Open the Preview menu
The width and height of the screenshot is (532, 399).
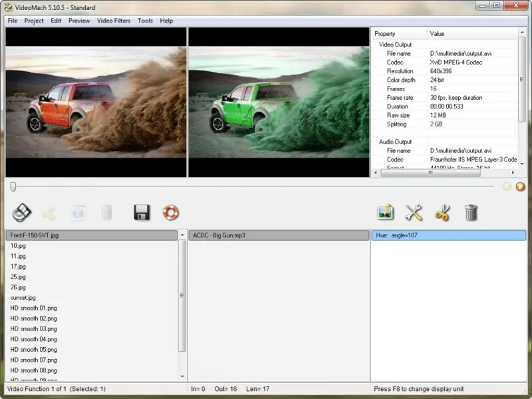(79, 21)
